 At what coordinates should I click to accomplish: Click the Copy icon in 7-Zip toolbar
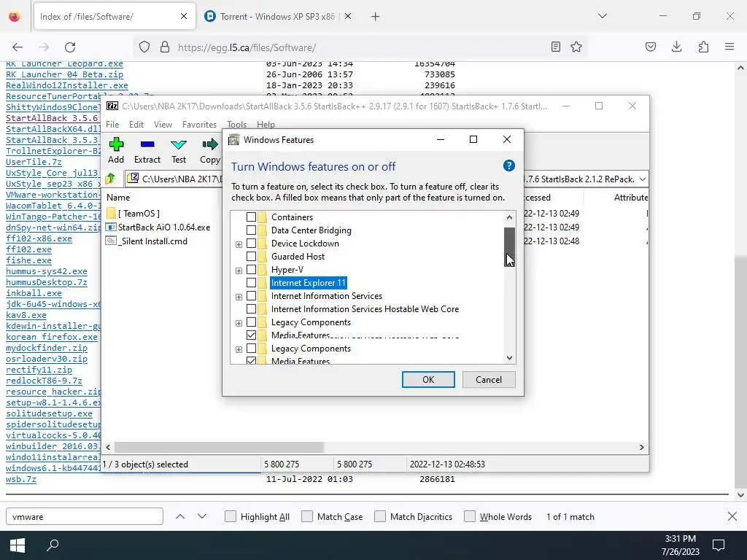(209, 150)
